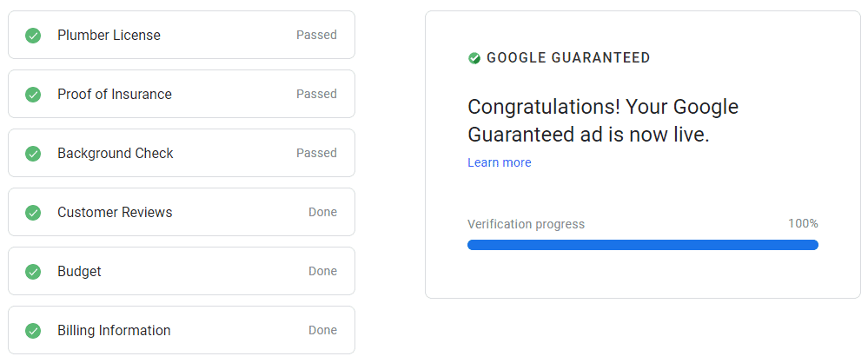Click the 100% progress percentage label
This screenshot has height=363, width=868.
coord(803,224)
